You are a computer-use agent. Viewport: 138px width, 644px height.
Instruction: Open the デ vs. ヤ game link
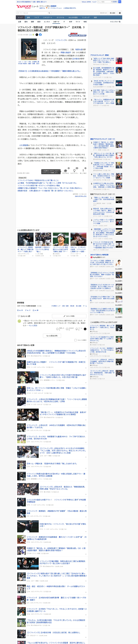point(28,310)
